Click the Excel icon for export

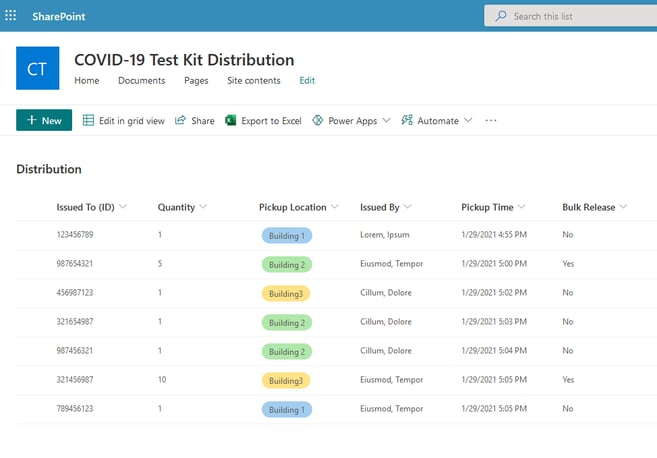(230, 120)
